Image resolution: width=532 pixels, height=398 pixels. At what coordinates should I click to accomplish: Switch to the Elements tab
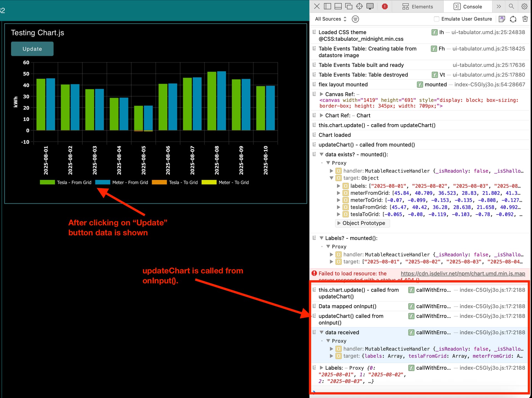click(x=418, y=7)
